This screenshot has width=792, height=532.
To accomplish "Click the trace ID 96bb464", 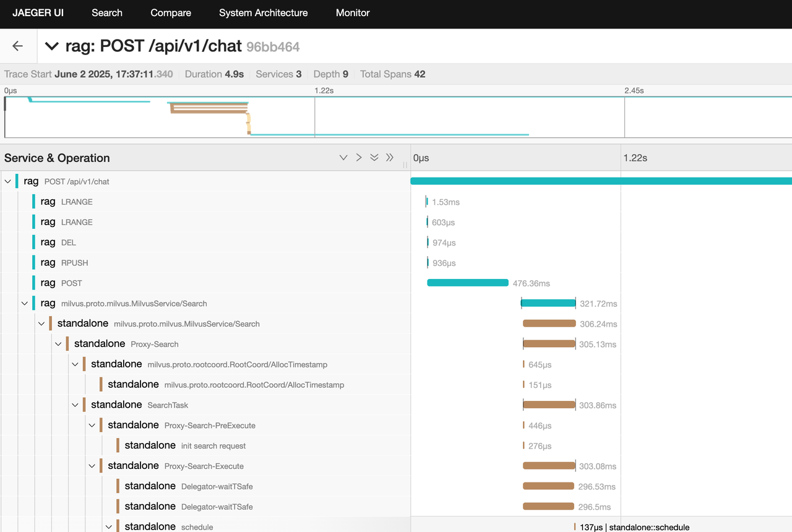I will tap(273, 46).
